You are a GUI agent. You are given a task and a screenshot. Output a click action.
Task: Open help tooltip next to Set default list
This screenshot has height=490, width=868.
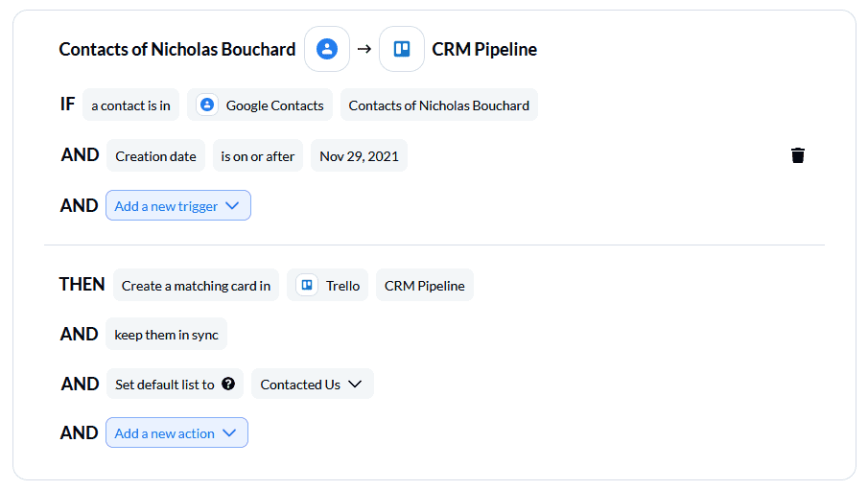228,384
